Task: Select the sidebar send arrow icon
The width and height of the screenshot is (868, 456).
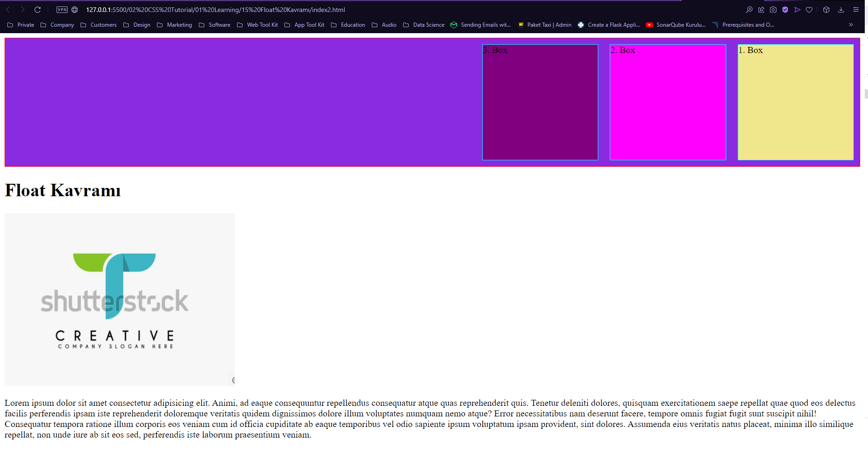Action: [x=797, y=9]
